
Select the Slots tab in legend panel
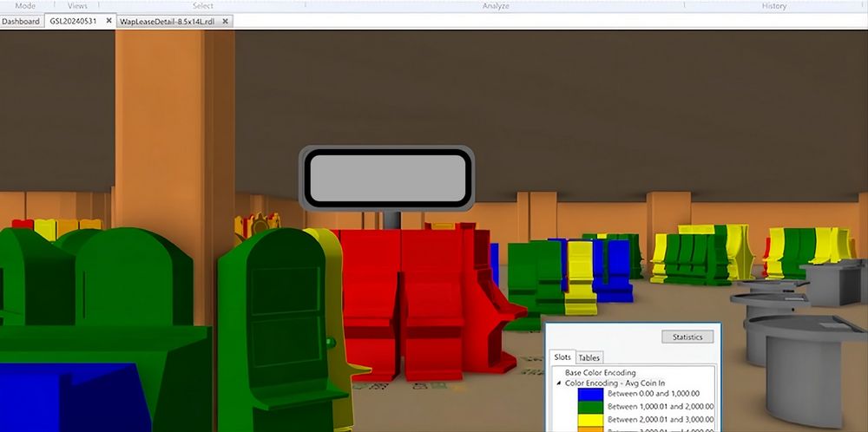click(562, 357)
